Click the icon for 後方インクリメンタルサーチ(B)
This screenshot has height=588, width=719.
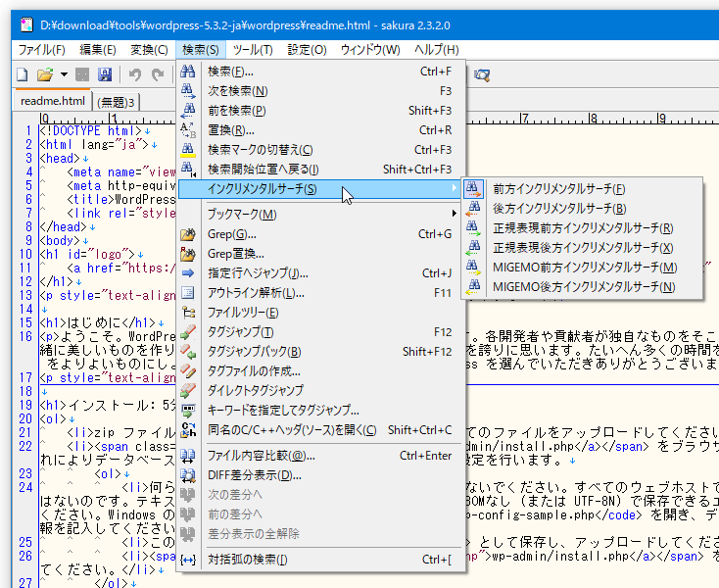pyautogui.click(x=473, y=208)
